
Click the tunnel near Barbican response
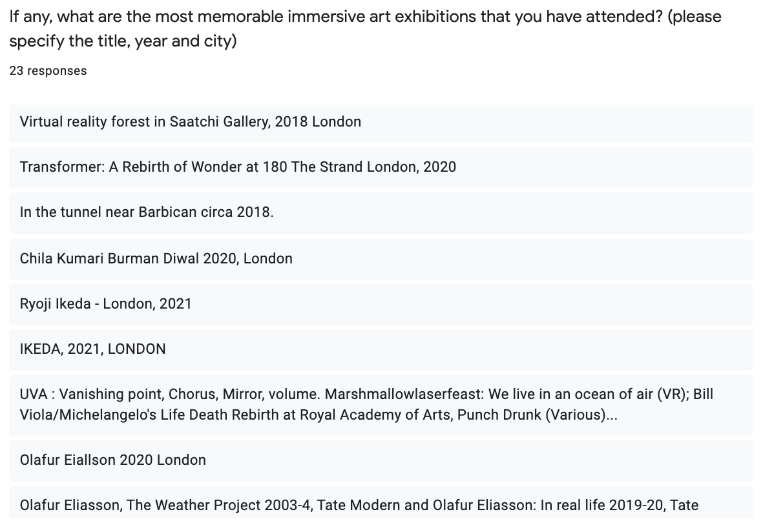tap(147, 212)
